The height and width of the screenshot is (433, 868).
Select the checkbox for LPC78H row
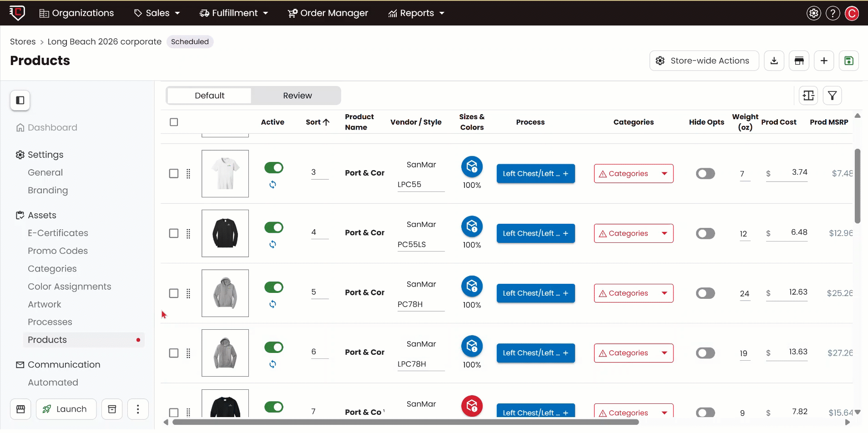(x=174, y=353)
